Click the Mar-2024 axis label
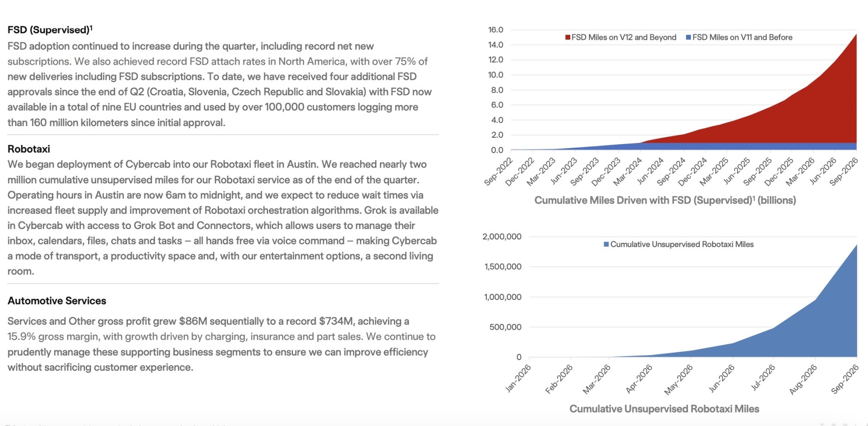Viewport: 868px width, 426px height. click(628, 172)
